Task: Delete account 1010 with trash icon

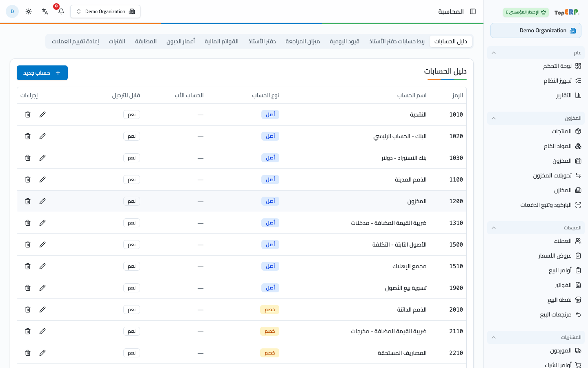Action: [28, 114]
